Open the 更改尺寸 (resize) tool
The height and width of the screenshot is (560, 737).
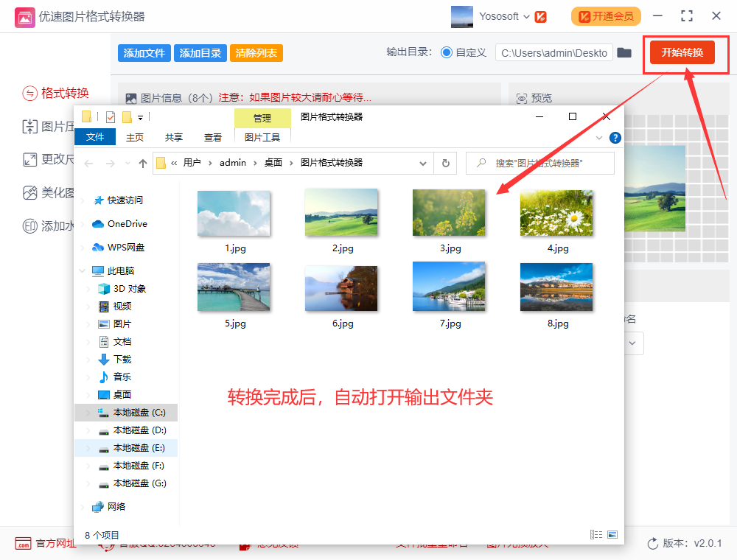41,158
